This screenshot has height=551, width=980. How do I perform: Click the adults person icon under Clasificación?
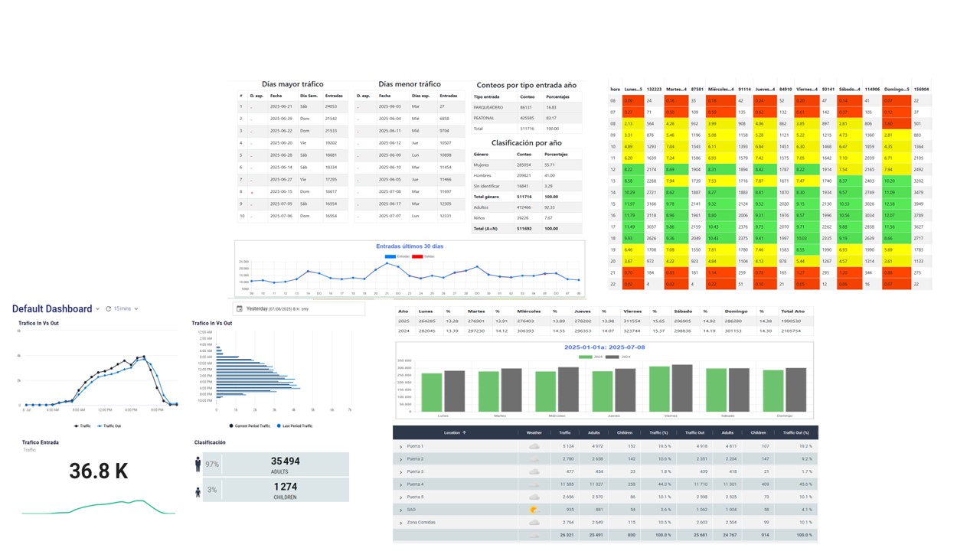(x=198, y=465)
